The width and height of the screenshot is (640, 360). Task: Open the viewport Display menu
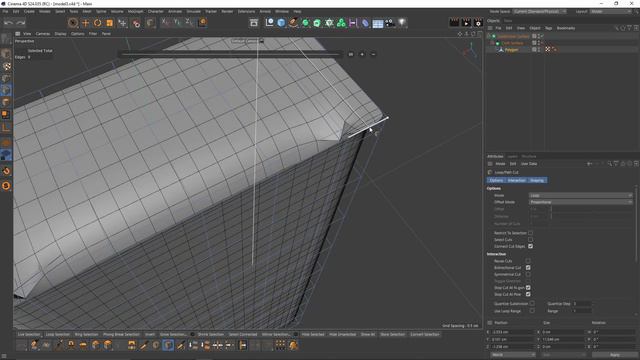(60, 34)
